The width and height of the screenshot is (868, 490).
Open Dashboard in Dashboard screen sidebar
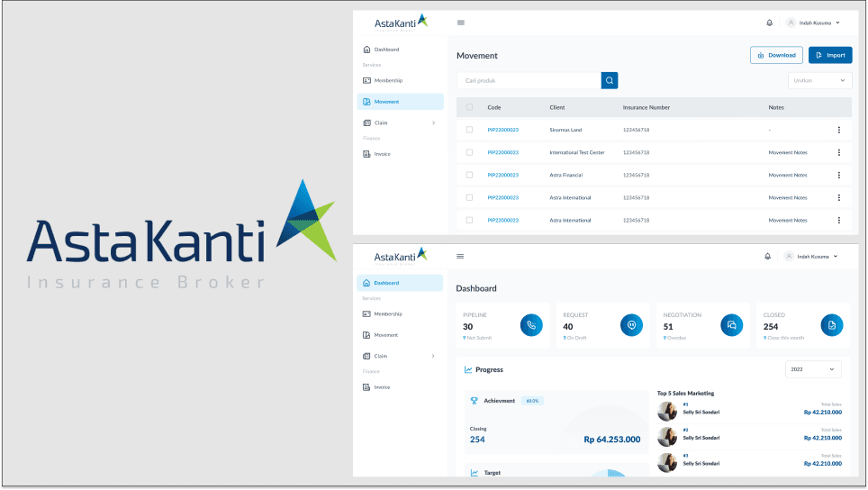[400, 283]
